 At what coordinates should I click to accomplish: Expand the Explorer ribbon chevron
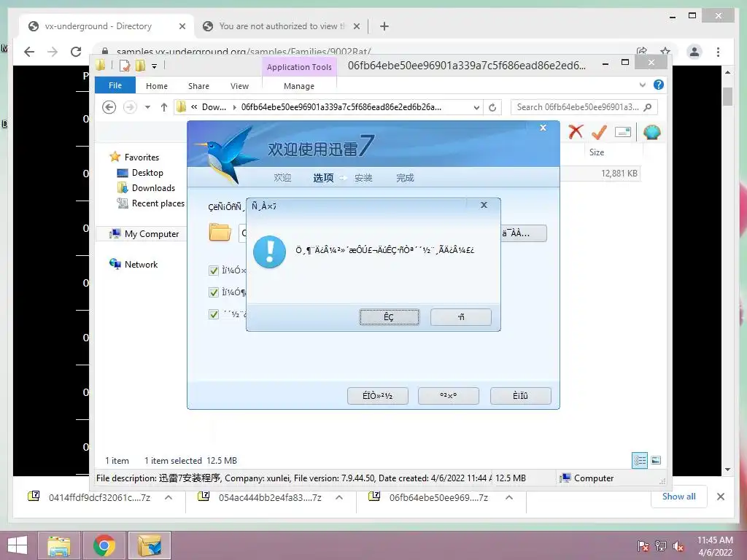642,85
